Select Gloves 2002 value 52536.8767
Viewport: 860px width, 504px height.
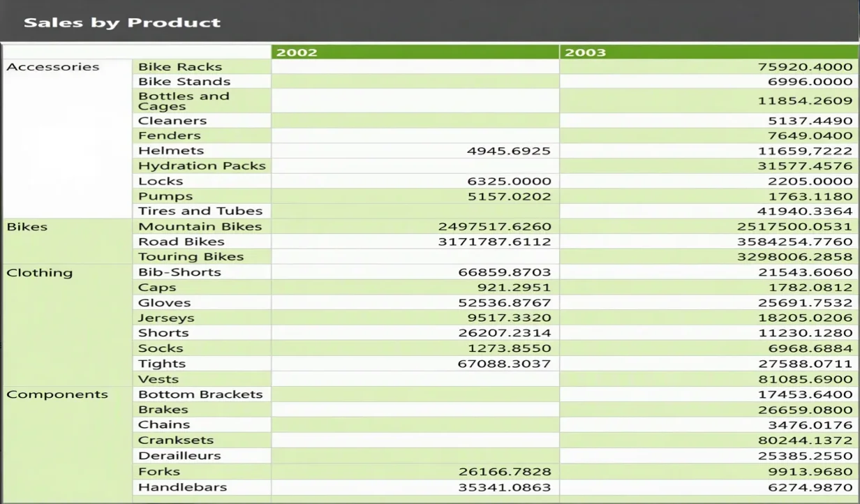(504, 303)
